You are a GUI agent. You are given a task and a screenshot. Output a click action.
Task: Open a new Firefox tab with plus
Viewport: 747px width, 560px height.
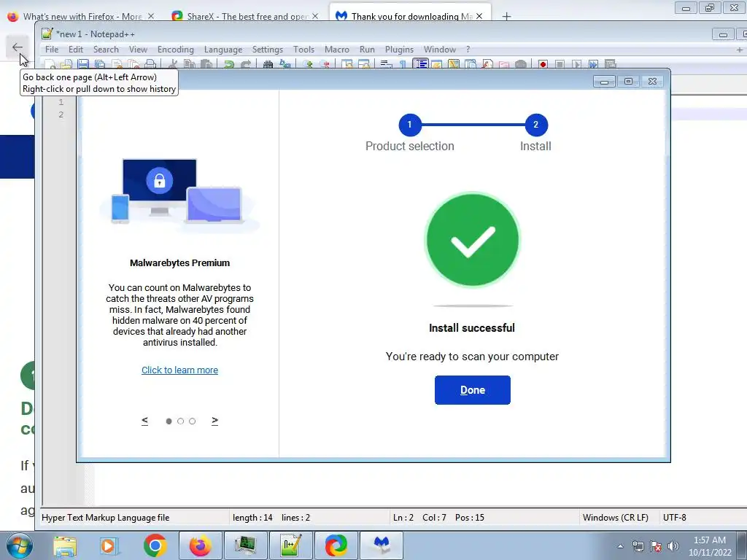[x=506, y=16]
